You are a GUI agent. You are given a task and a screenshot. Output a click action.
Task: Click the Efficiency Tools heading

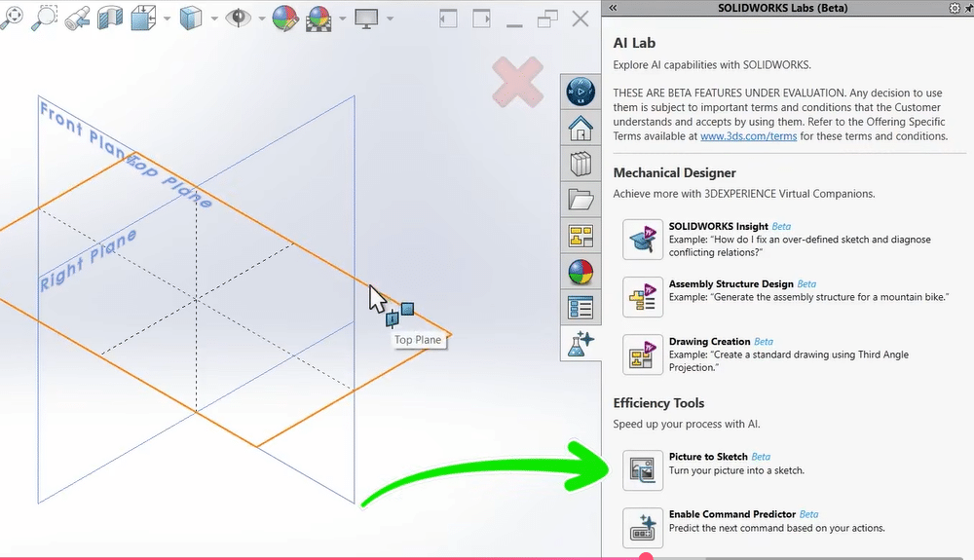[x=658, y=403]
